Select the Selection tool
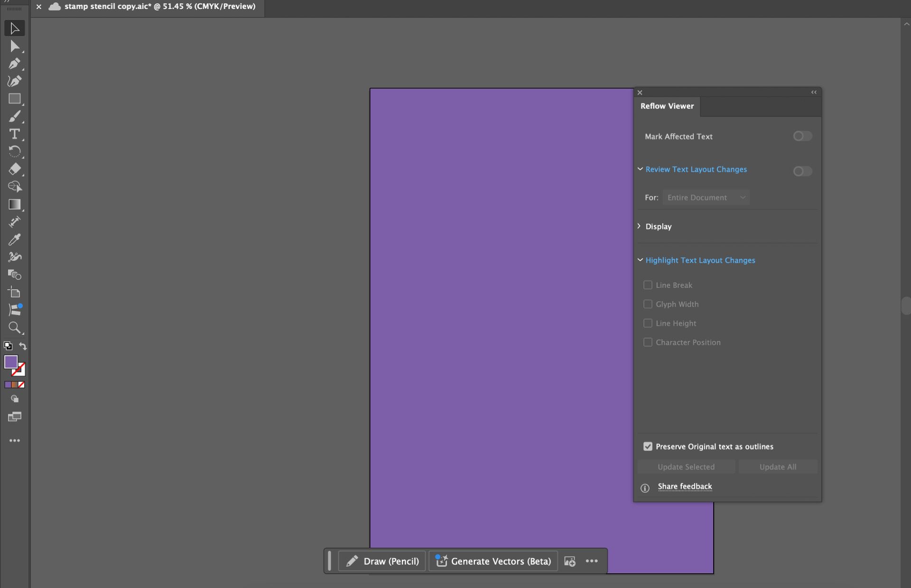The image size is (911, 588). pyautogui.click(x=14, y=28)
